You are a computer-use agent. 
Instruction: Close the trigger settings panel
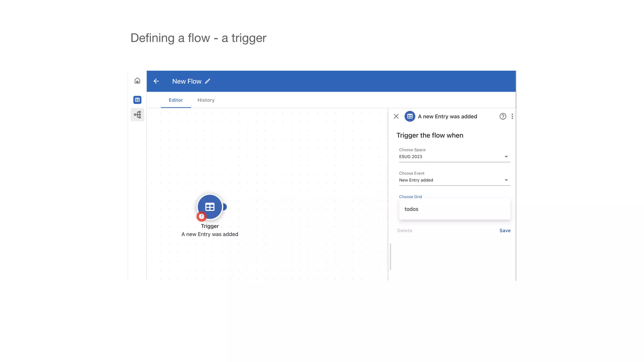pos(396,117)
